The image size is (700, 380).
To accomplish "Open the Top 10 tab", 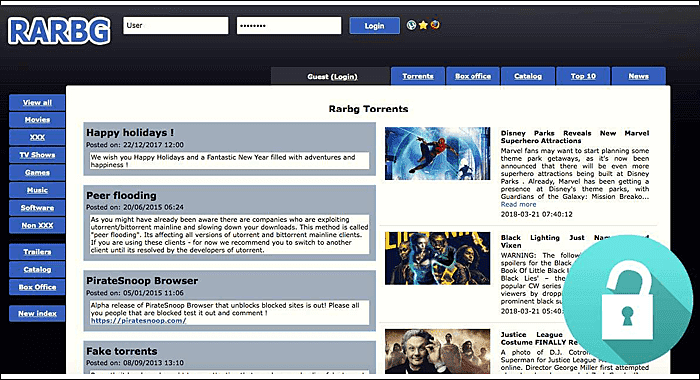I will (583, 76).
